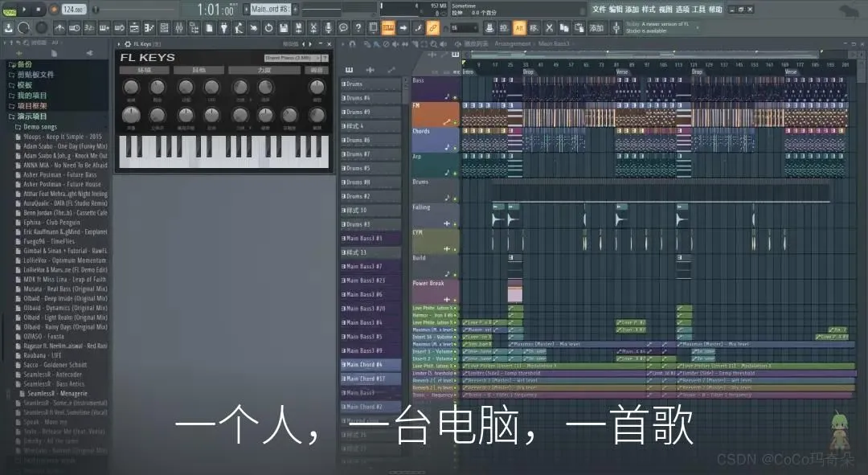Open the 样式 menu

click(649, 10)
